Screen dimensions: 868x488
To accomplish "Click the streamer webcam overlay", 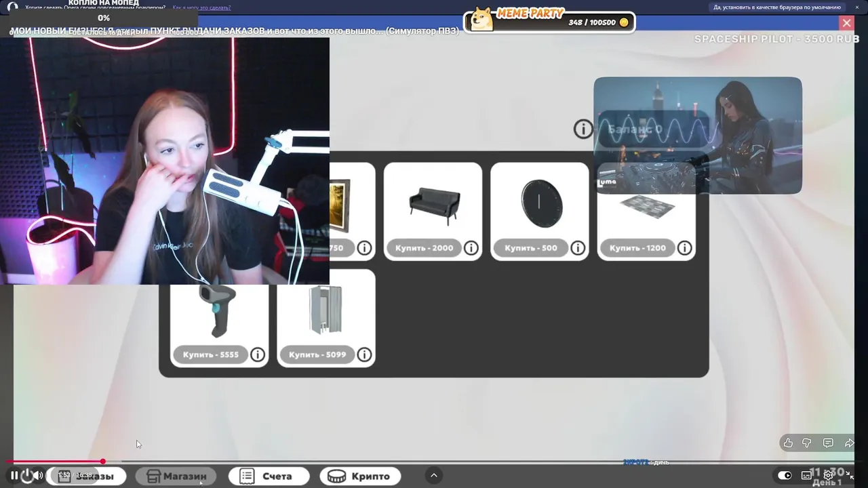I will pyautogui.click(x=165, y=161).
